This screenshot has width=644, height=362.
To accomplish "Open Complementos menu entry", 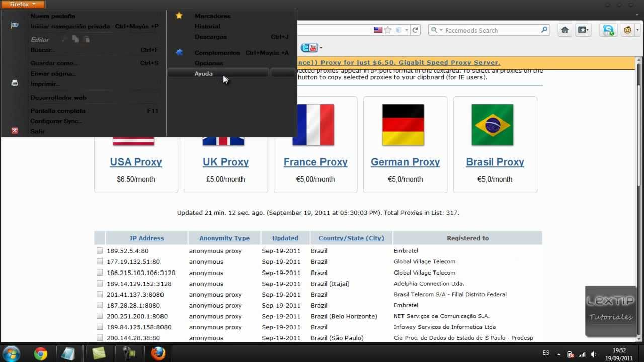I will [217, 53].
